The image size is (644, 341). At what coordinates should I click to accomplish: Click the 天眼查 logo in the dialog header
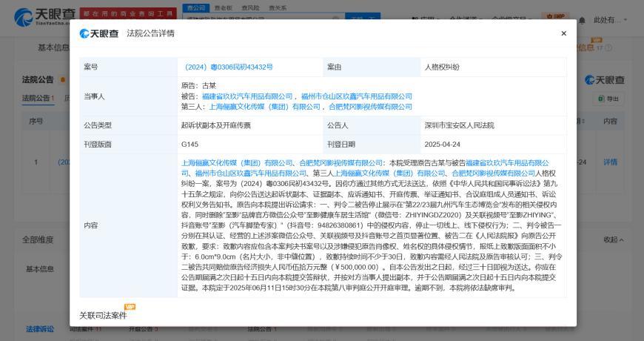[x=99, y=33]
